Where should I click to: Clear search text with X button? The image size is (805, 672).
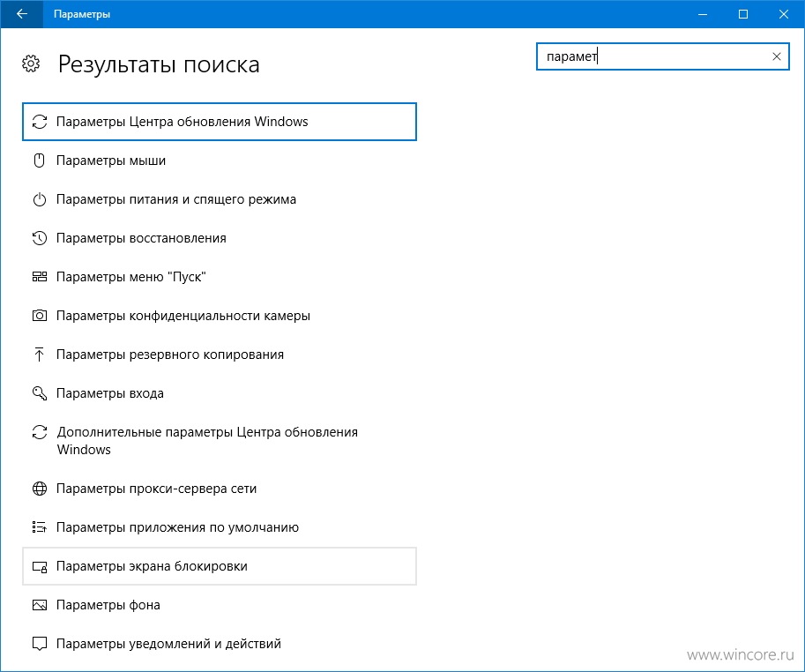click(776, 56)
